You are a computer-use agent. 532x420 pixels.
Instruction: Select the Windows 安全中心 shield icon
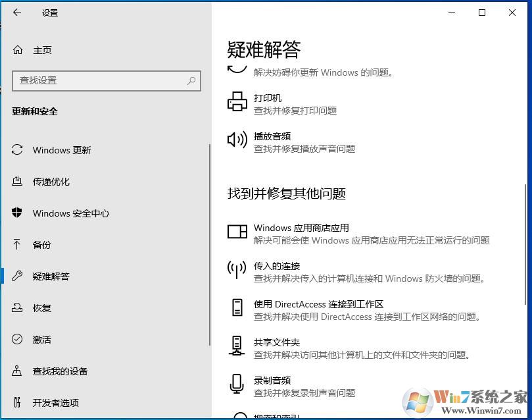(x=17, y=213)
